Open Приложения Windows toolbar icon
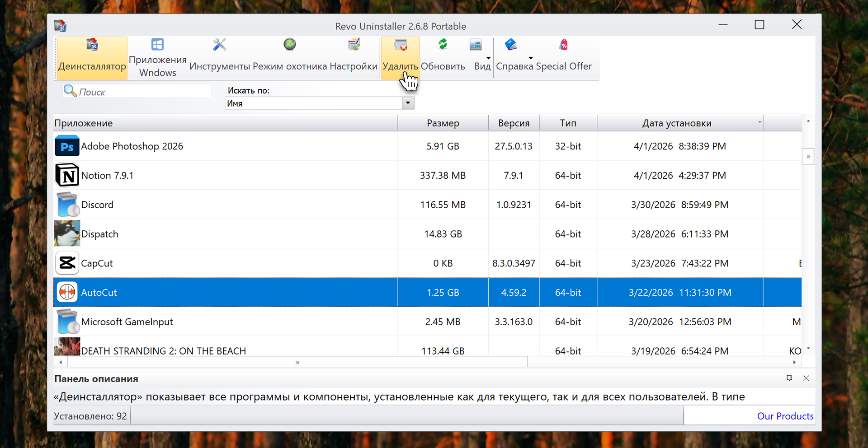Viewport: 868px width, 448px height. tap(157, 58)
